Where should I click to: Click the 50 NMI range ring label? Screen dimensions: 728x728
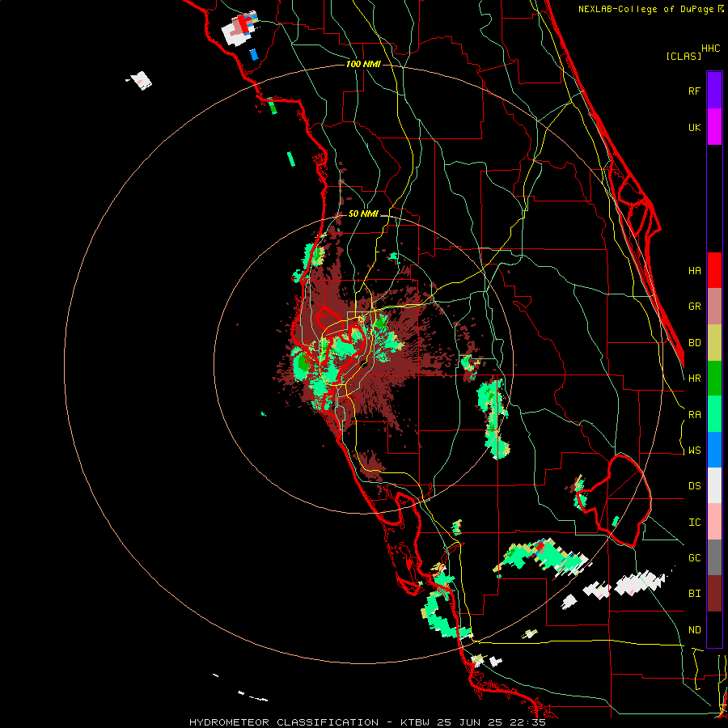[363, 214]
